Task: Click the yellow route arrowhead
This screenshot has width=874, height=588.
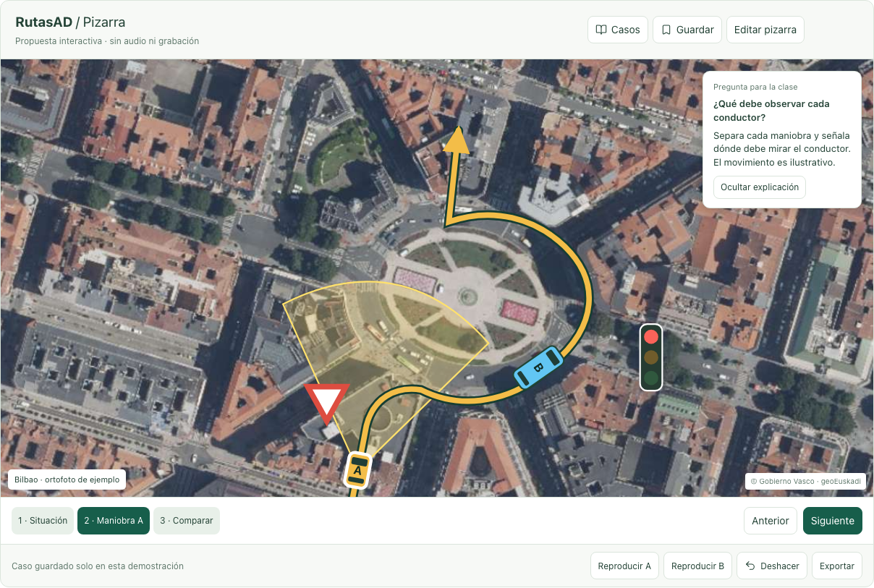Action: point(457,141)
